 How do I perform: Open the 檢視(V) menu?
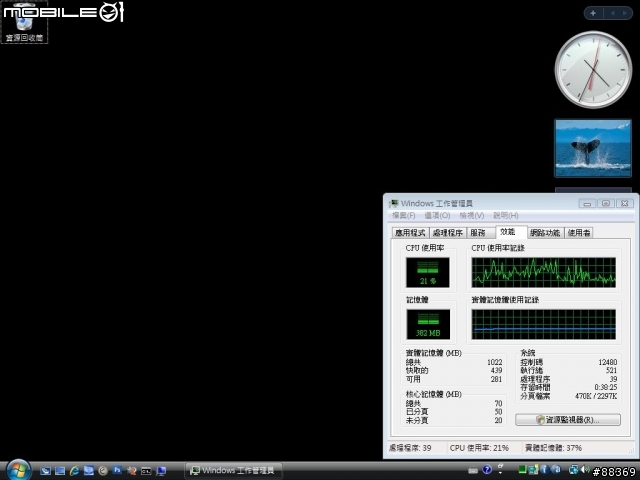[x=472, y=216]
